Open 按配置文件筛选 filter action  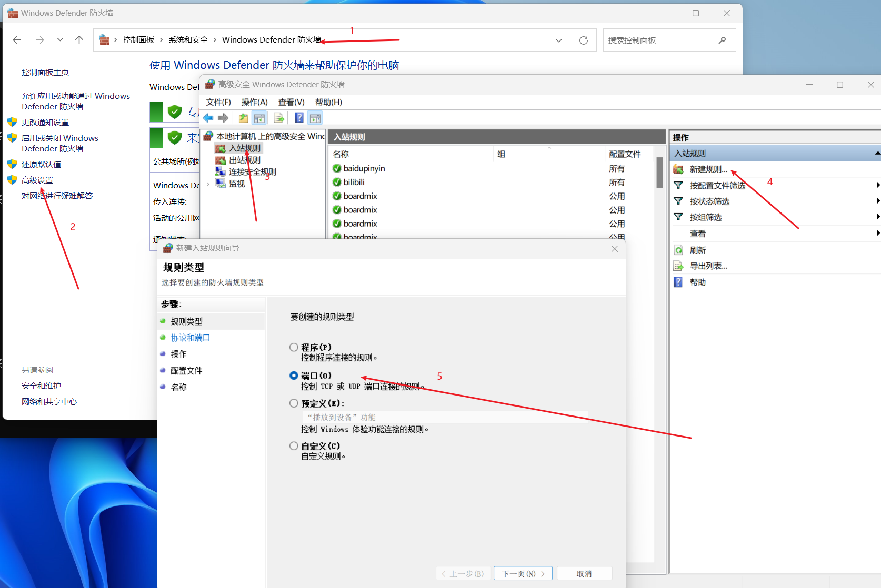[x=717, y=186]
